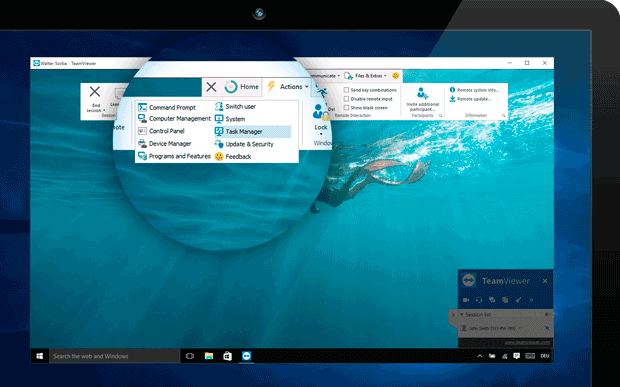620x387 pixels.
Task: Collapse the TeamViewer panel with side arrow
Action: (453, 315)
